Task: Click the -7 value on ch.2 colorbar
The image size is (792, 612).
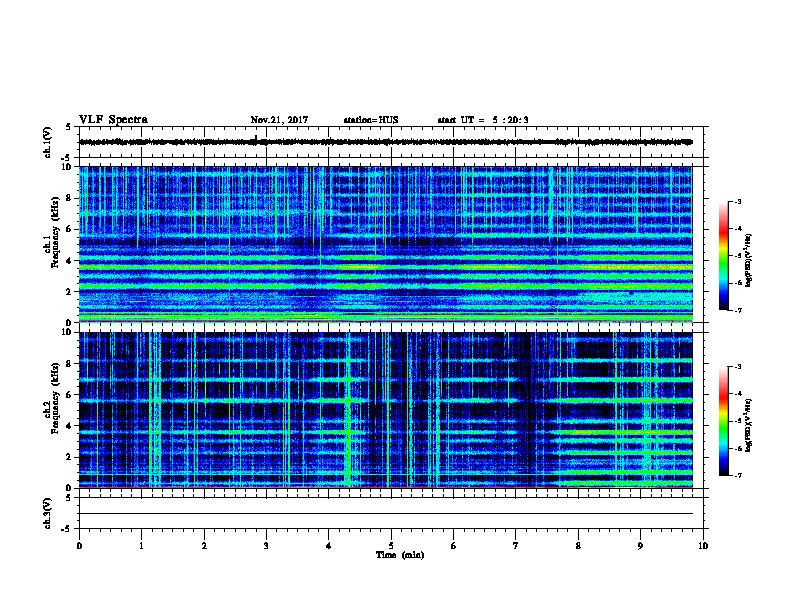Action: (x=737, y=475)
